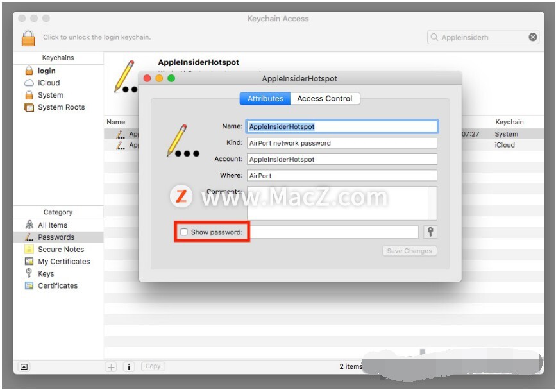Clear the search field with the X icon

pos(533,37)
